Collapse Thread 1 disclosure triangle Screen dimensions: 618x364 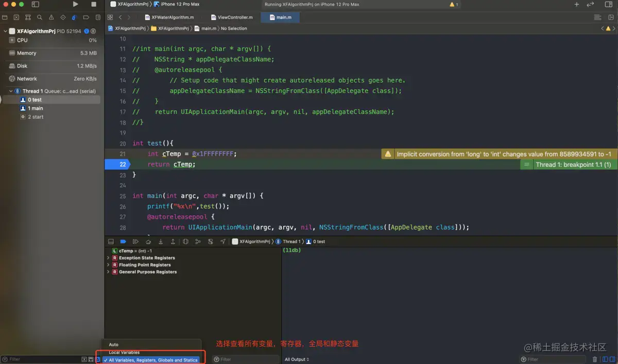[11, 91]
